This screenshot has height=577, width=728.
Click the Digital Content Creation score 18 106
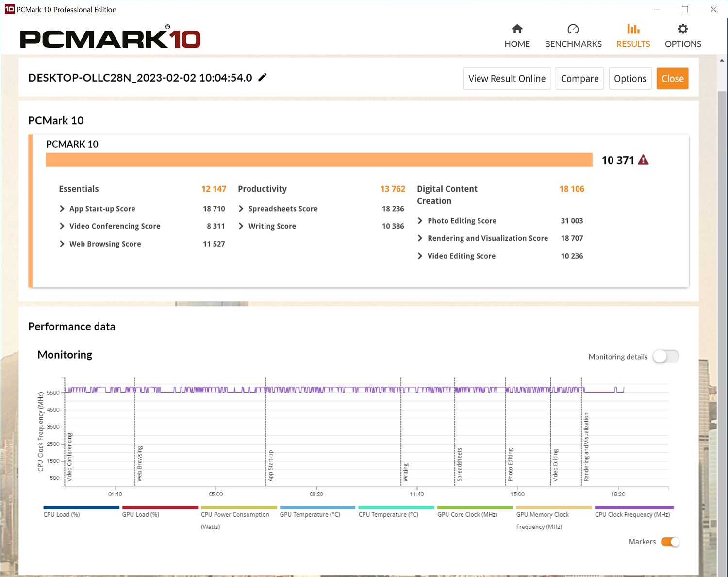pos(572,189)
